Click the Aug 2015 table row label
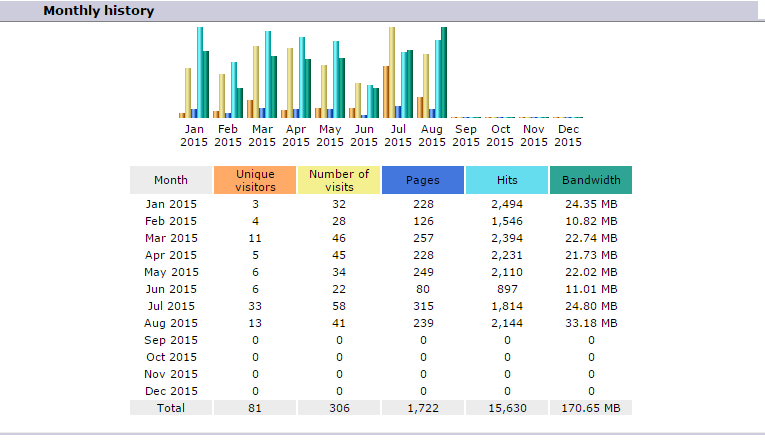The width and height of the screenshot is (765, 445). [171, 324]
